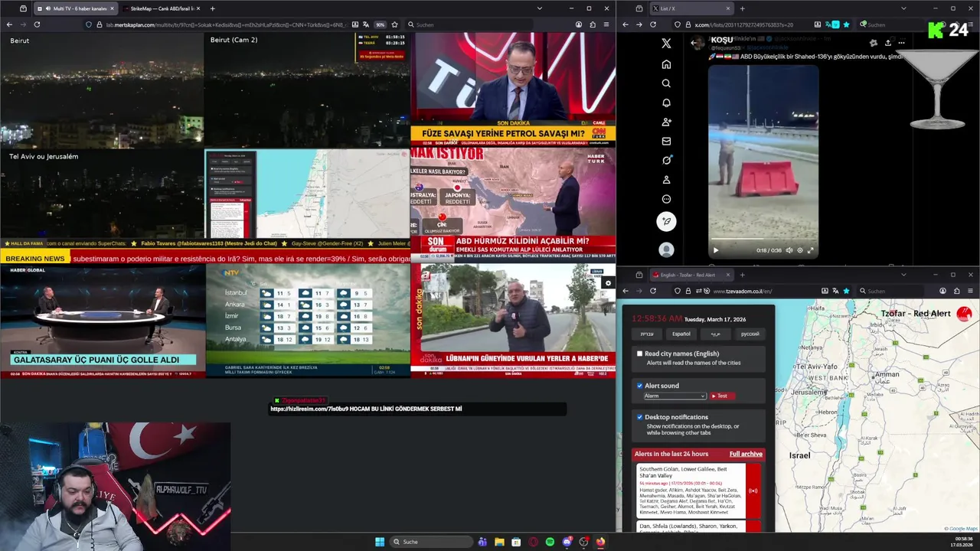The width and height of the screenshot is (980, 551).
Task: Click the NTV weather stream tile
Action: 308,321
